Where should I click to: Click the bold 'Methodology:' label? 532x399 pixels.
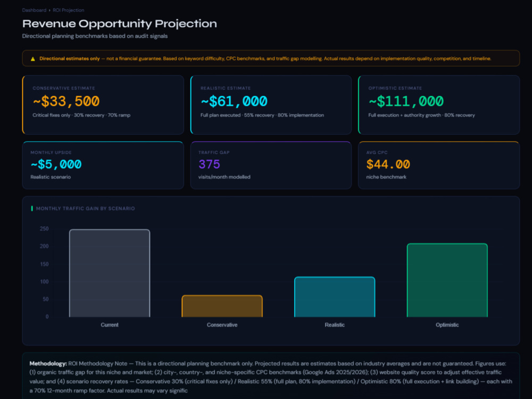(x=48, y=364)
